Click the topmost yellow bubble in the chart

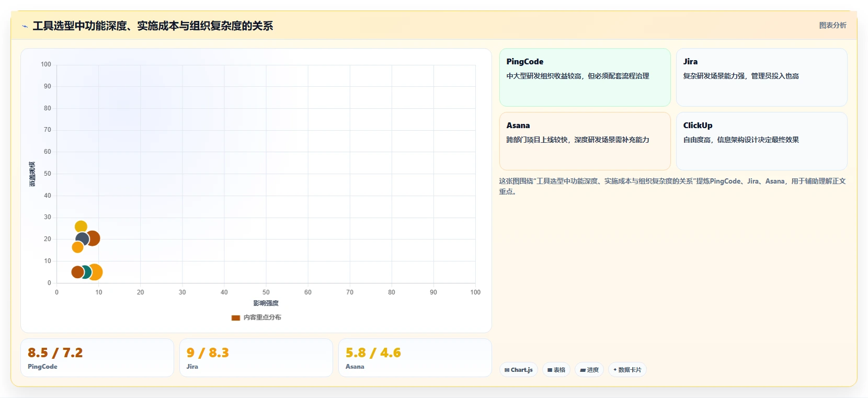(x=81, y=226)
